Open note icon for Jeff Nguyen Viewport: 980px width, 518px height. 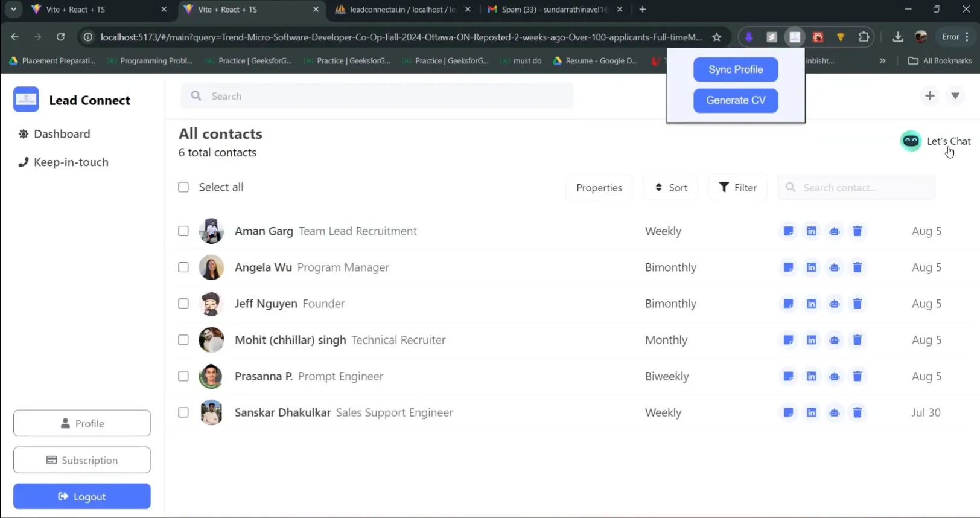click(x=788, y=304)
